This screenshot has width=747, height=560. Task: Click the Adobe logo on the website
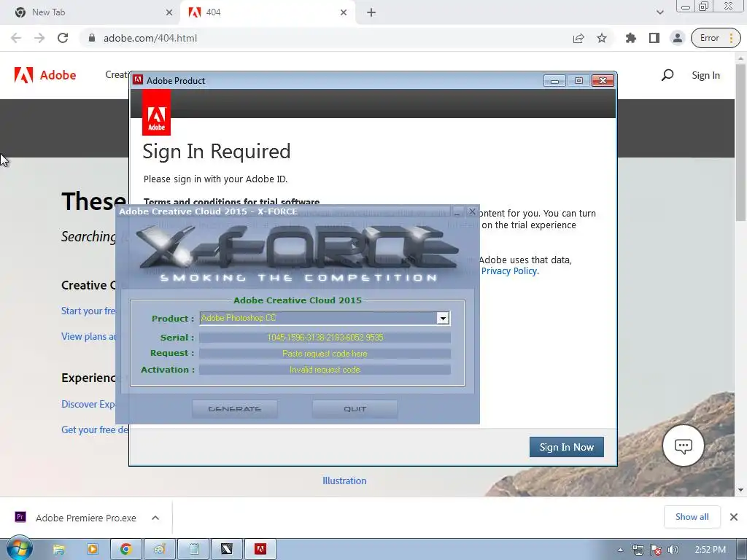coord(45,75)
